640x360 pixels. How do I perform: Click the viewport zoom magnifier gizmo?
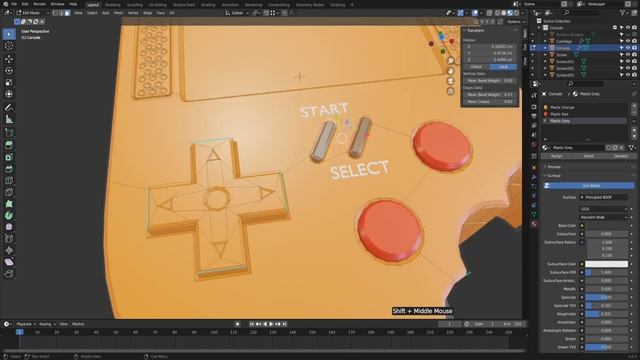coord(451,61)
